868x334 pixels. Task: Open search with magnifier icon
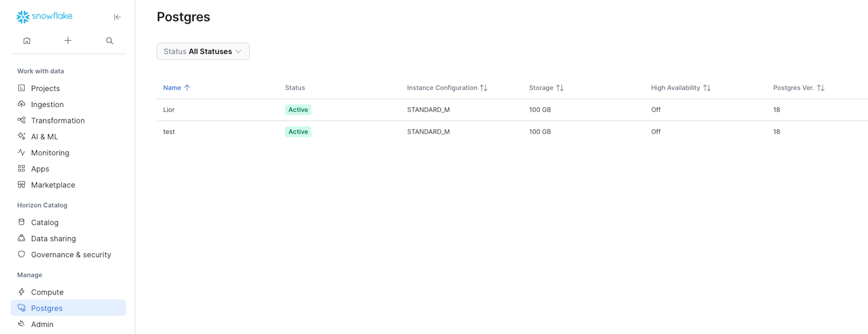coord(109,41)
